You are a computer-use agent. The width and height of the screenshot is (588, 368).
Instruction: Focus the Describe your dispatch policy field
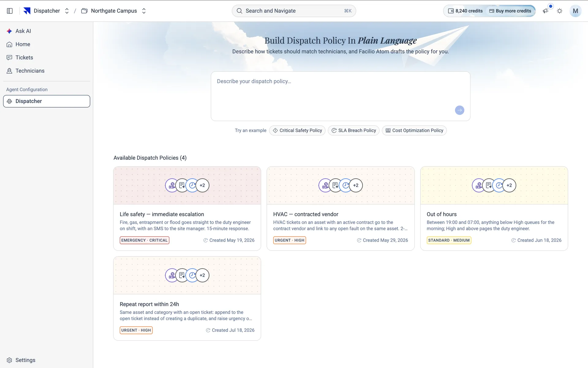pos(341,96)
